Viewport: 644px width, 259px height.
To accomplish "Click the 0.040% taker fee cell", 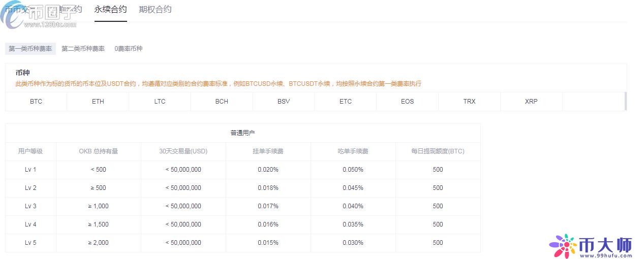I will coord(353,206).
